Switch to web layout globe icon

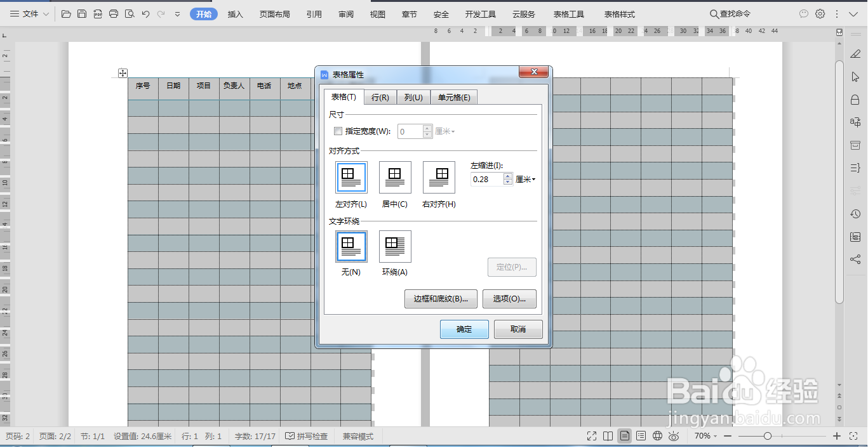(x=658, y=436)
